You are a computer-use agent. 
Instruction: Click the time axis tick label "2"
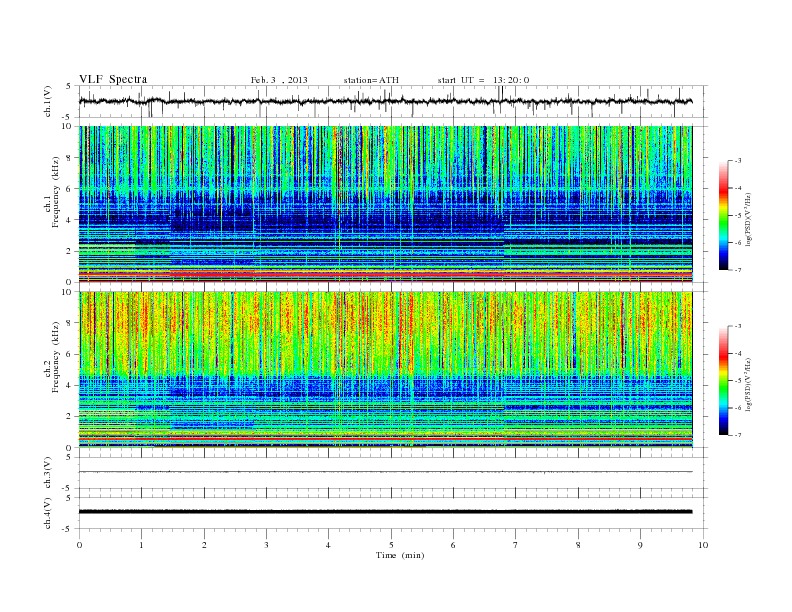click(x=204, y=545)
